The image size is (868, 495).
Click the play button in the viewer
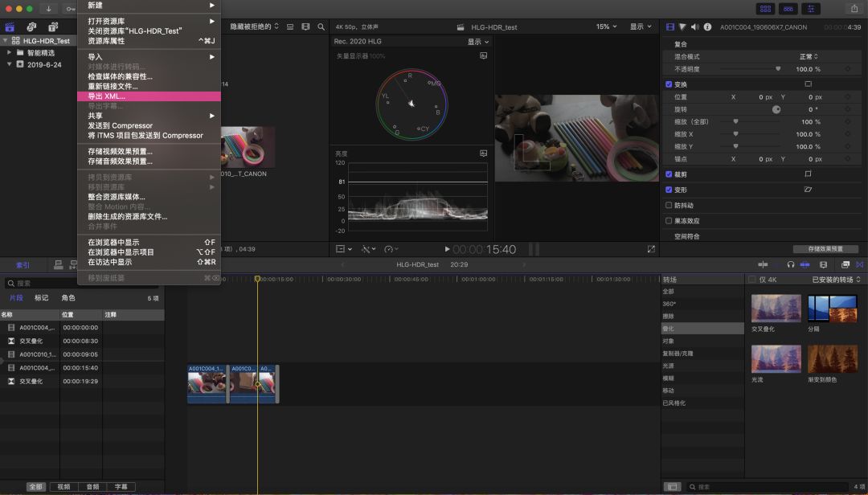pyautogui.click(x=447, y=249)
